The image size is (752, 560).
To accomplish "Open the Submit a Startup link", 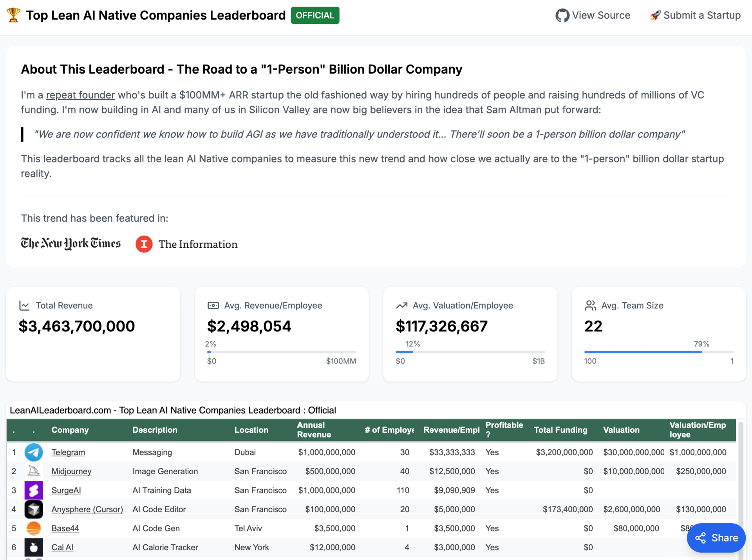I will tap(695, 15).
